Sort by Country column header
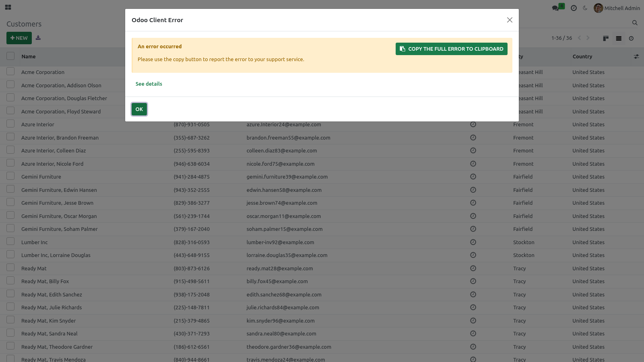 click(582, 57)
